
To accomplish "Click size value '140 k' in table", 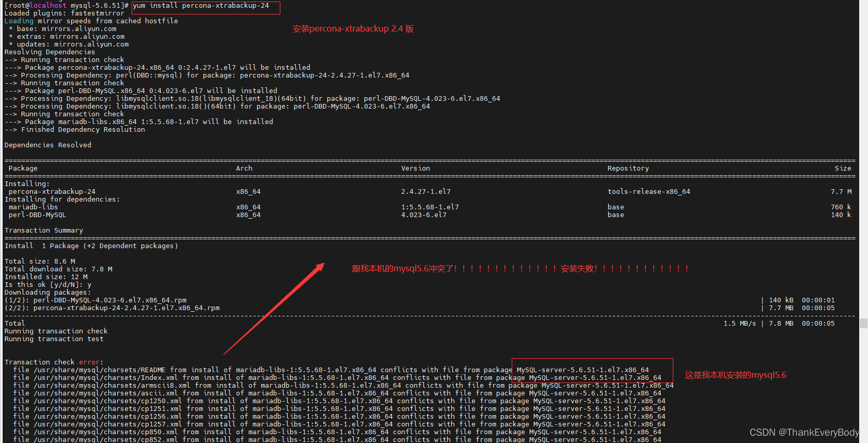I will (841, 215).
